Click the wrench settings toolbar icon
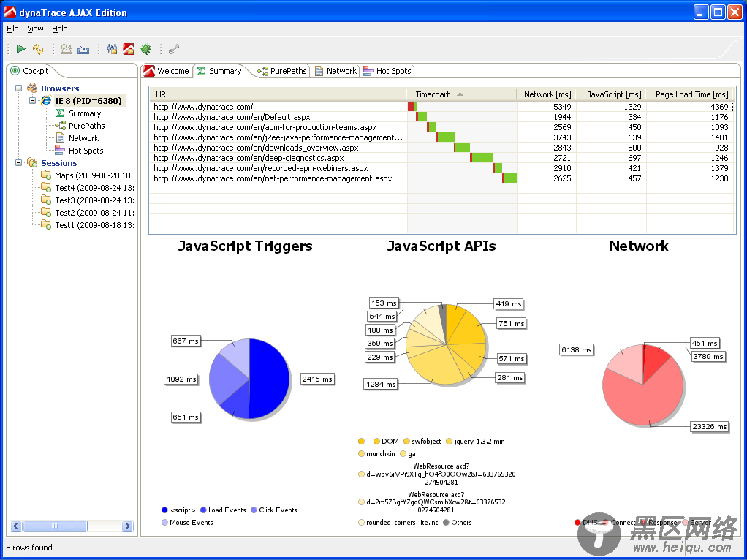This screenshot has height=560, width=747. click(x=174, y=48)
